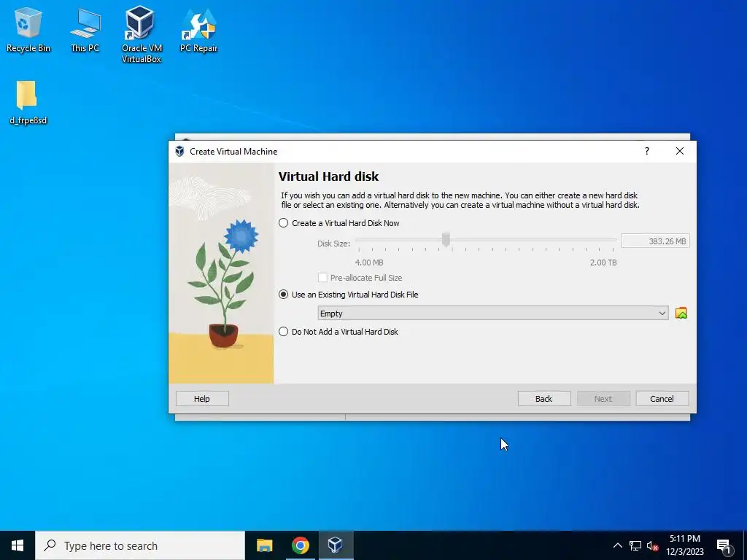The image size is (747, 560).
Task: Click the Virtual Hard disk heading
Action: pos(328,176)
